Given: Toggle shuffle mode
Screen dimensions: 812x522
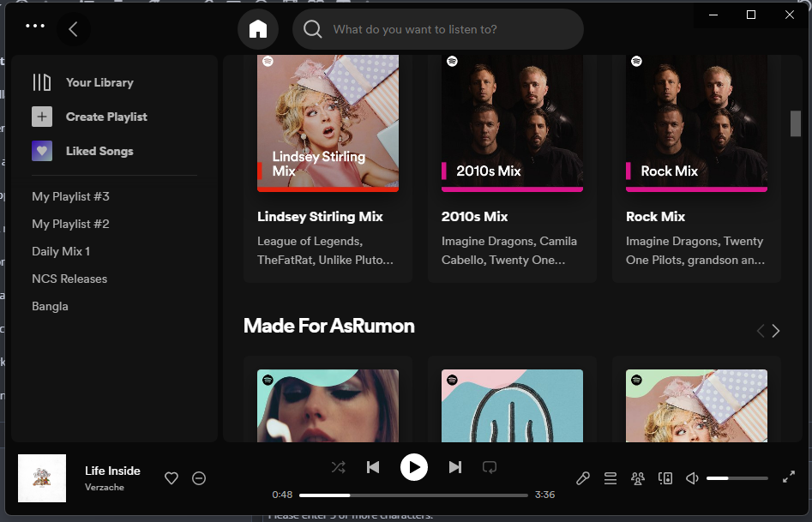Looking at the screenshot, I should [338, 467].
